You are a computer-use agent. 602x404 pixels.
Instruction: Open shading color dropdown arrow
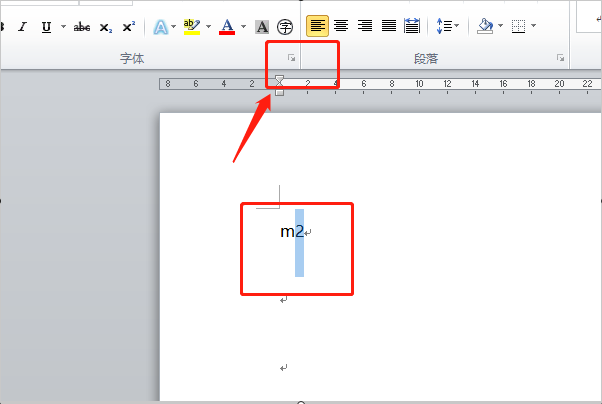point(500,26)
